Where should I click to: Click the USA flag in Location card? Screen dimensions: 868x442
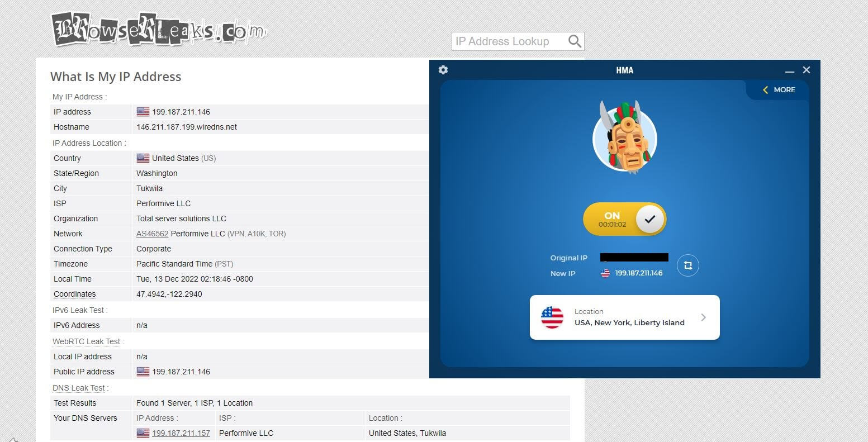click(x=552, y=317)
